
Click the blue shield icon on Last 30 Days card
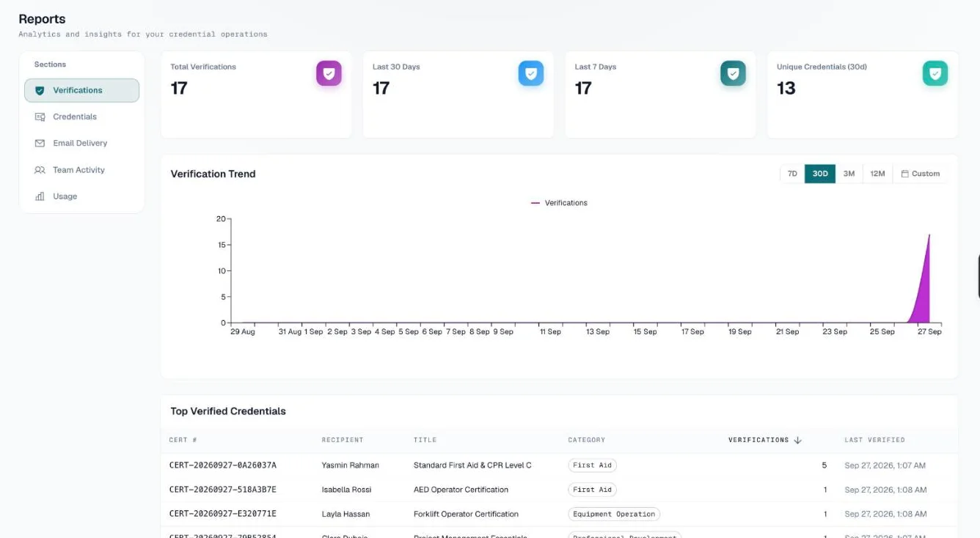pos(531,73)
